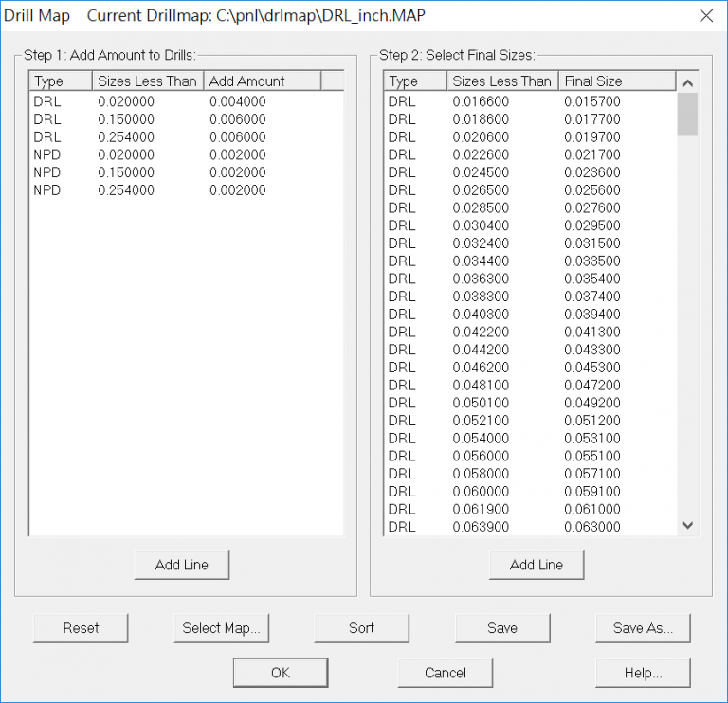The image size is (728, 703).
Task: Click Step 1 Type column header
Action: click(61, 81)
